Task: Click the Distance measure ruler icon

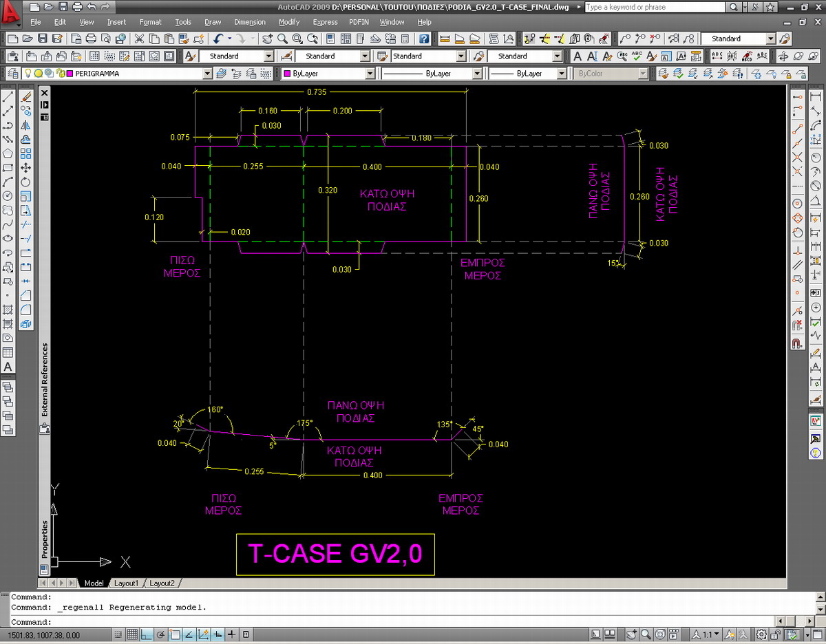Action: (445, 39)
